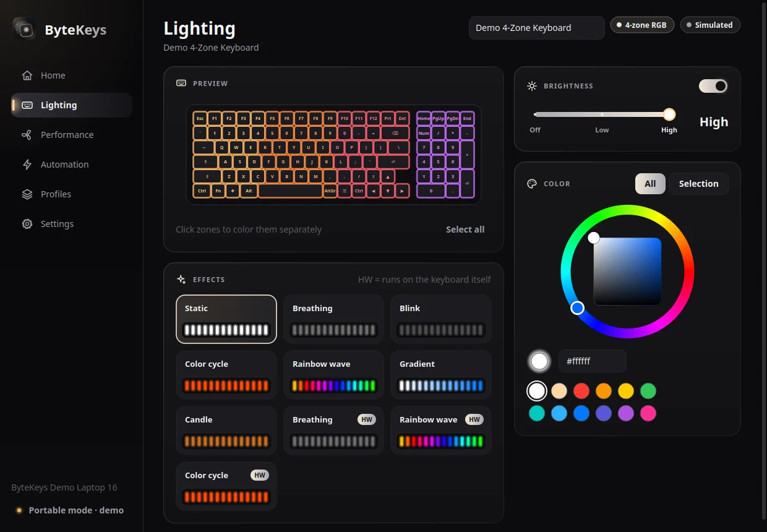Click the current color preview circle

(x=539, y=361)
